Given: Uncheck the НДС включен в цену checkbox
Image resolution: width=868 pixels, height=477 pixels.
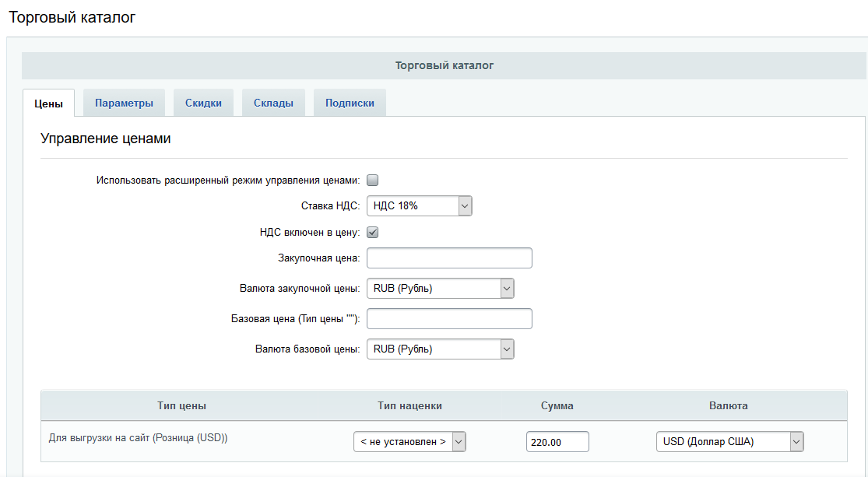Looking at the screenshot, I should pos(372,232).
